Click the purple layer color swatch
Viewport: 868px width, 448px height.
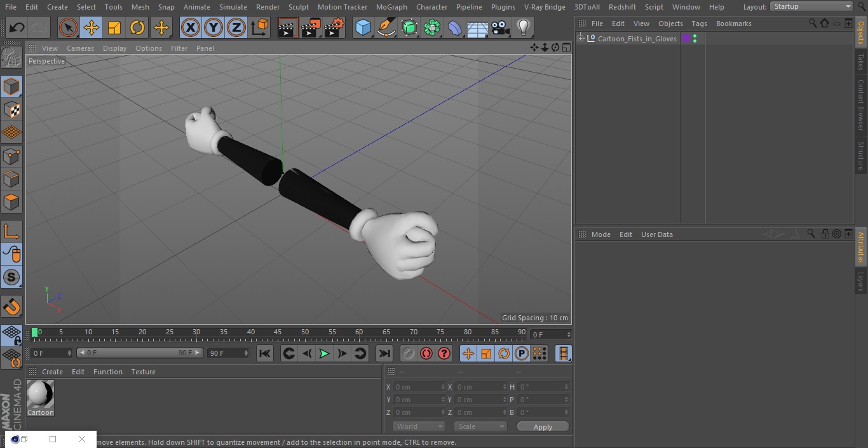[686, 39]
